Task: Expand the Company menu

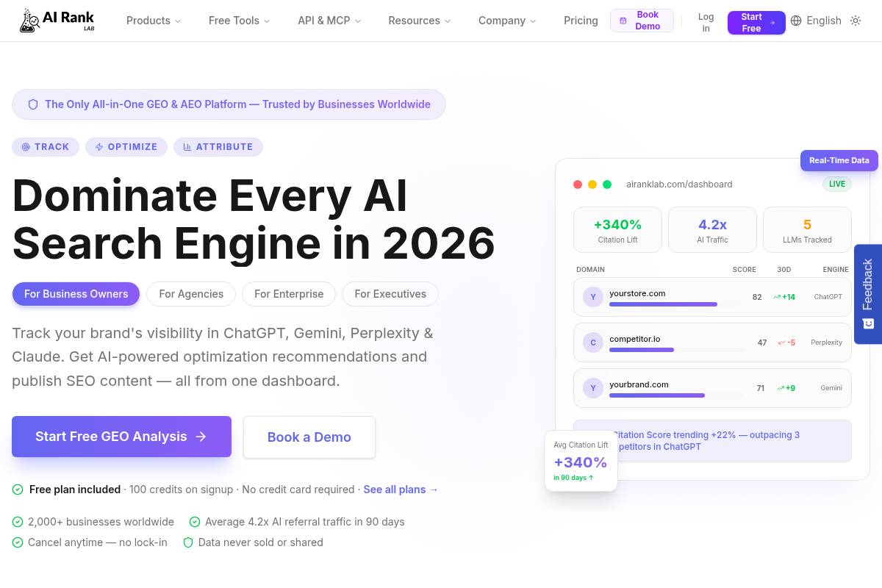Action: pyautogui.click(x=507, y=21)
